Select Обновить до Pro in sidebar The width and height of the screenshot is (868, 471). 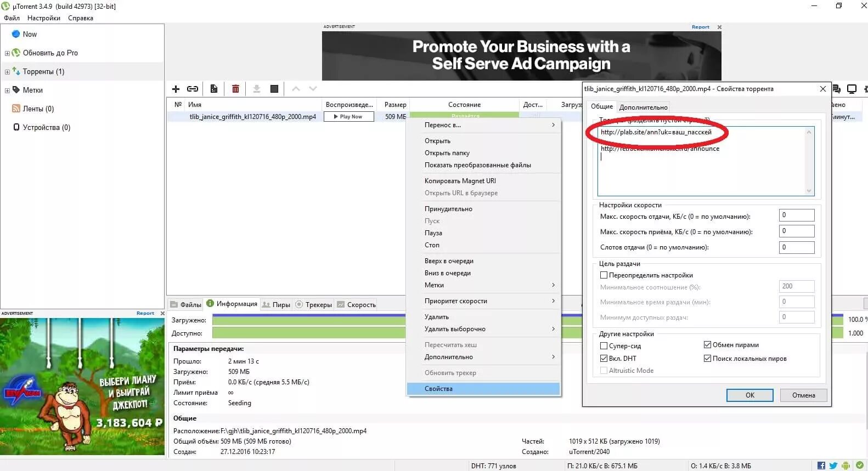50,53
